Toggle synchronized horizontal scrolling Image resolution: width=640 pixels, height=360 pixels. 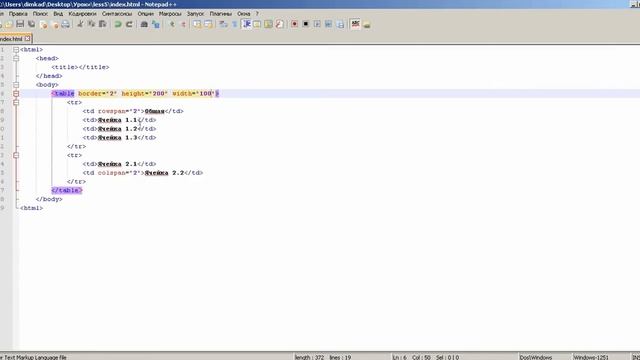coord(208,24)
